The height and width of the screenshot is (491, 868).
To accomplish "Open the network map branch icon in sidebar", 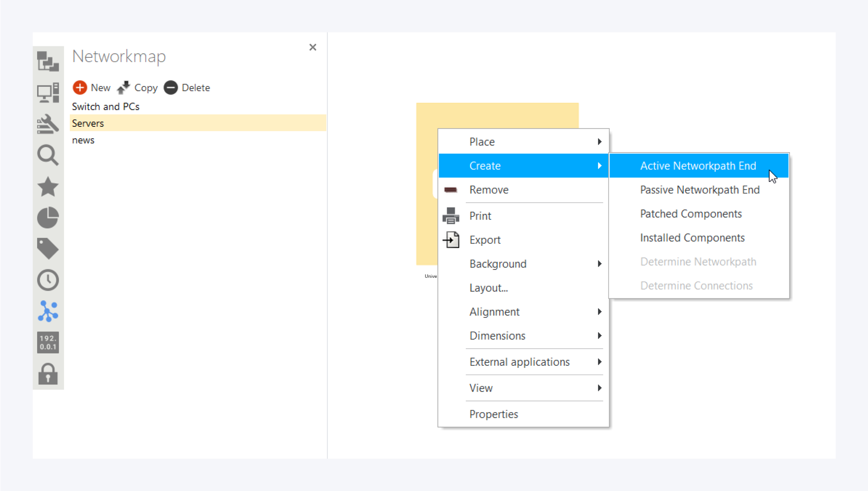I will [48, 311].
